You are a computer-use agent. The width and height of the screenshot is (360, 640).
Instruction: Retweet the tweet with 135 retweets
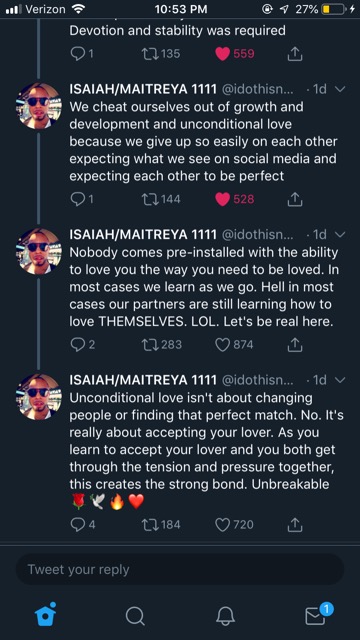[x=149, y=54]
